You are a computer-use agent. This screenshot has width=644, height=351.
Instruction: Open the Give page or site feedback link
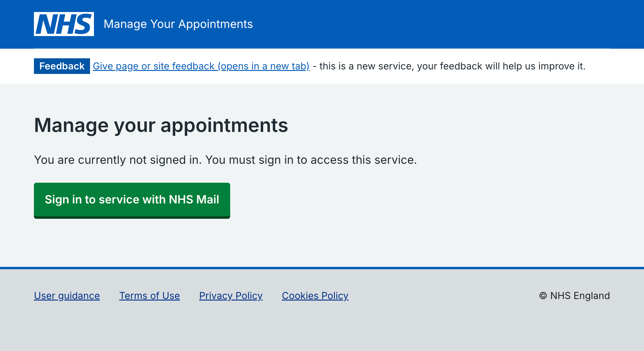pos(201,66)
